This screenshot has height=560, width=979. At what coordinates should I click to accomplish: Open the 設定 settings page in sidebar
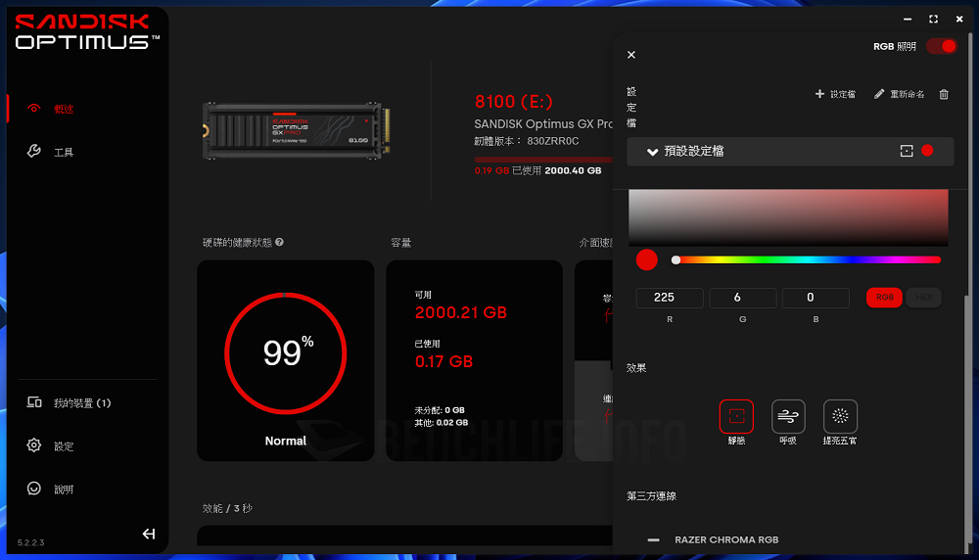pyautogui.click(x=64, y=446)
